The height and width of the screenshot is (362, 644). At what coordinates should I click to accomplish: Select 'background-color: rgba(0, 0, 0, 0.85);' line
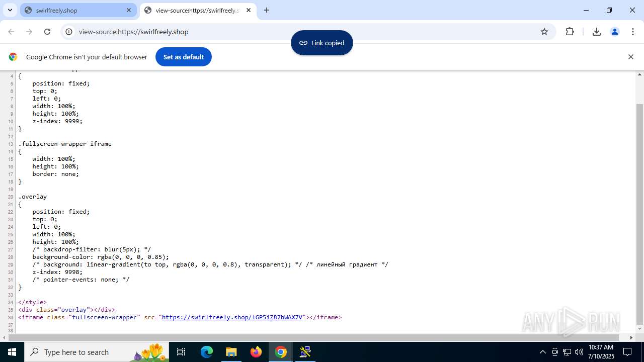[101, 257]
